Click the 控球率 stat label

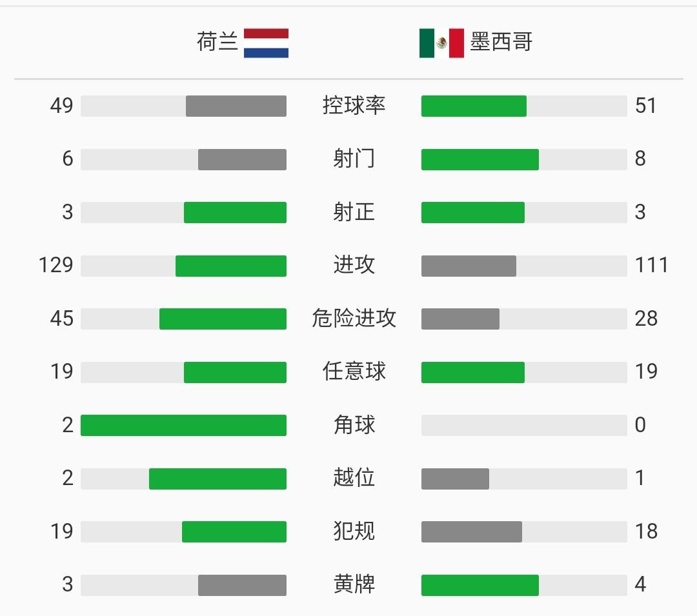click(x=354, y=106)
